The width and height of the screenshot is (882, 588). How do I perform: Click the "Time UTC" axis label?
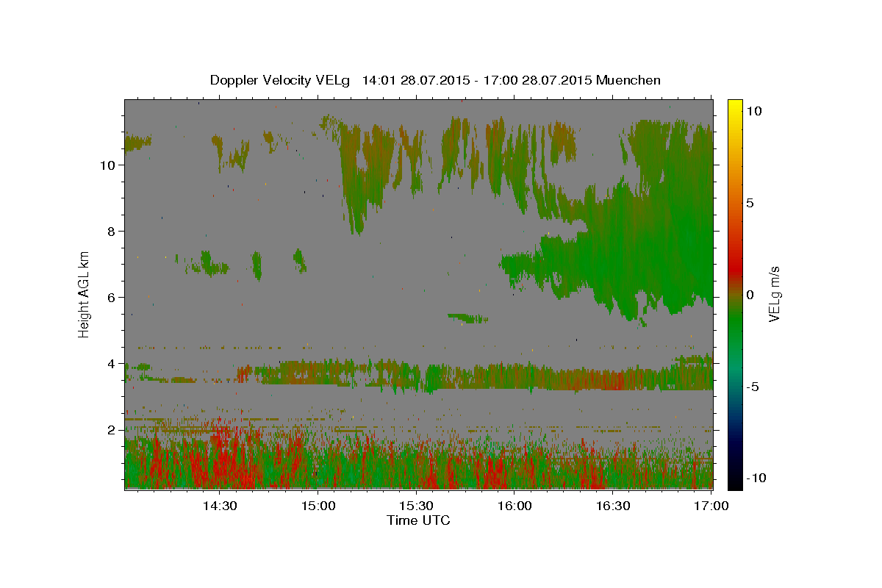pyautogui.click(x=418, y=520)
